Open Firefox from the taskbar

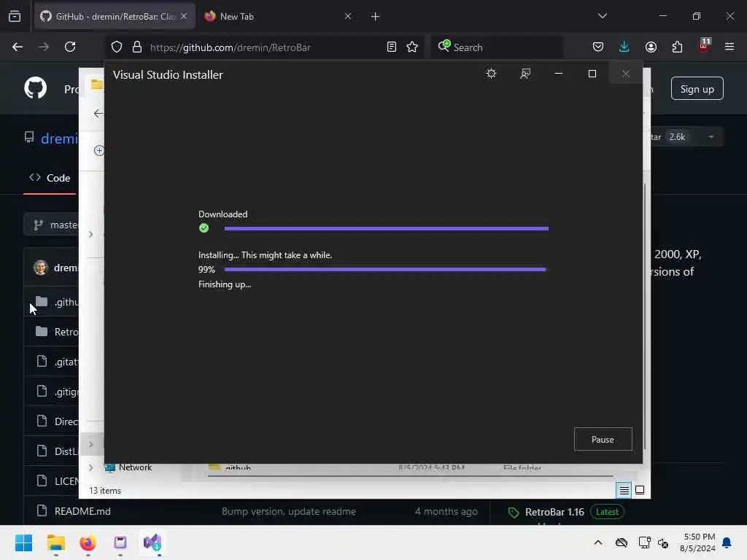[x=88, y=542]
